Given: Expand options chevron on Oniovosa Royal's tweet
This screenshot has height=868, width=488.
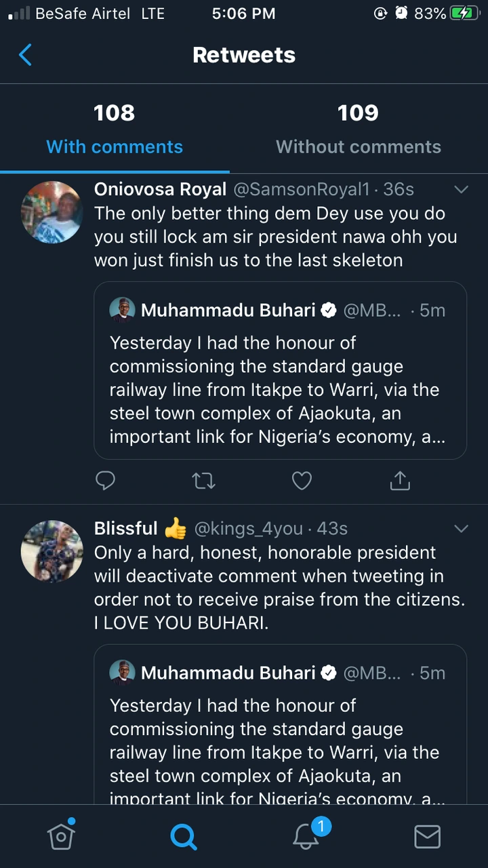Looking at the screenshot, I should coord(461,189).
